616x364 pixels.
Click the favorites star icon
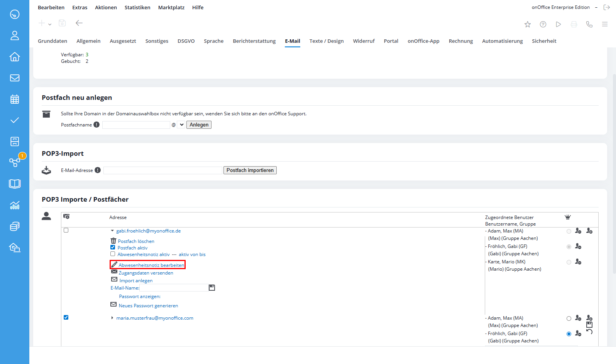pyautogui.click(x=528, y=24)
